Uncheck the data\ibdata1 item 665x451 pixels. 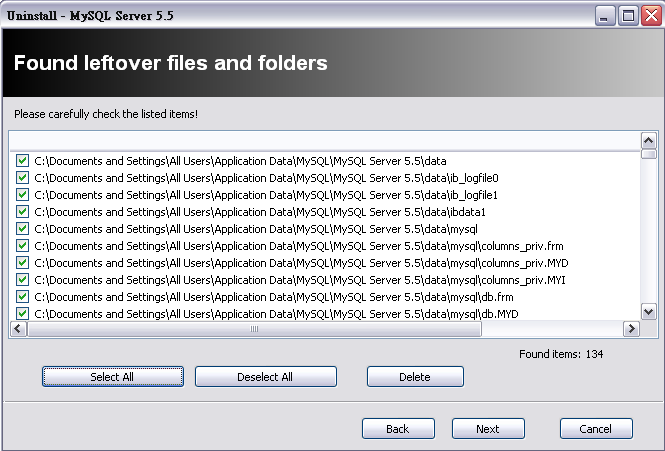pos(22,212)
